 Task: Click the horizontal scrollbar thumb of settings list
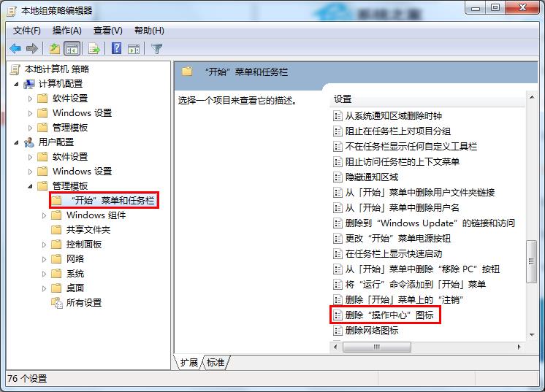(x=377, y=347)
